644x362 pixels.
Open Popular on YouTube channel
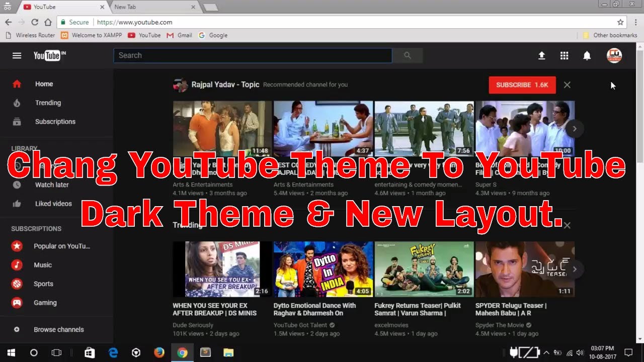click(x=56, y=246)
